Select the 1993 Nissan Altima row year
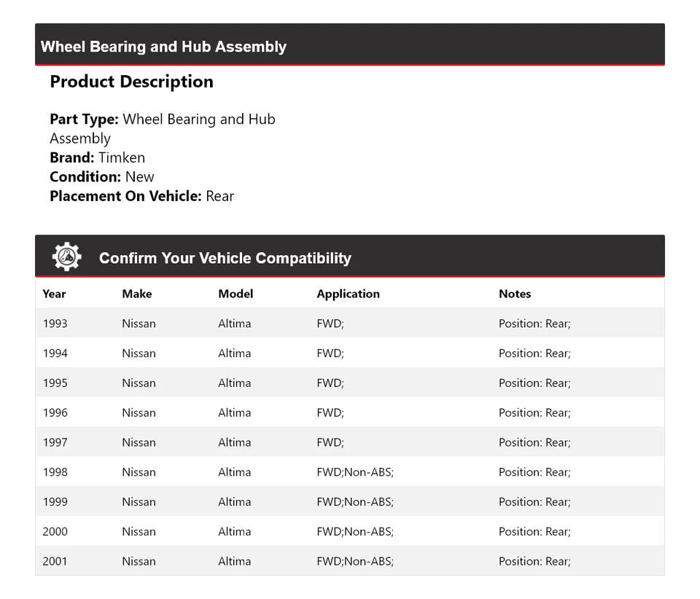This screenshot has width=700, height=599. pos(55,324)
